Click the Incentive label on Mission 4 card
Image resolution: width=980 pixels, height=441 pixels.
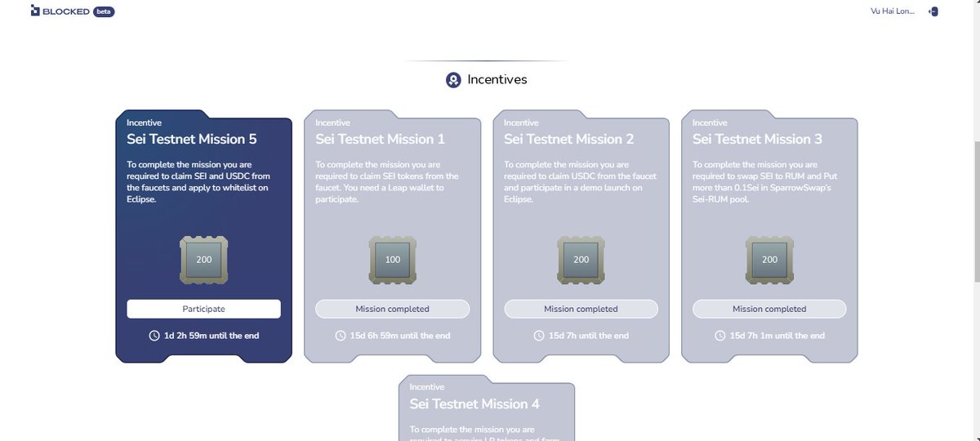[x=427, y=387]
